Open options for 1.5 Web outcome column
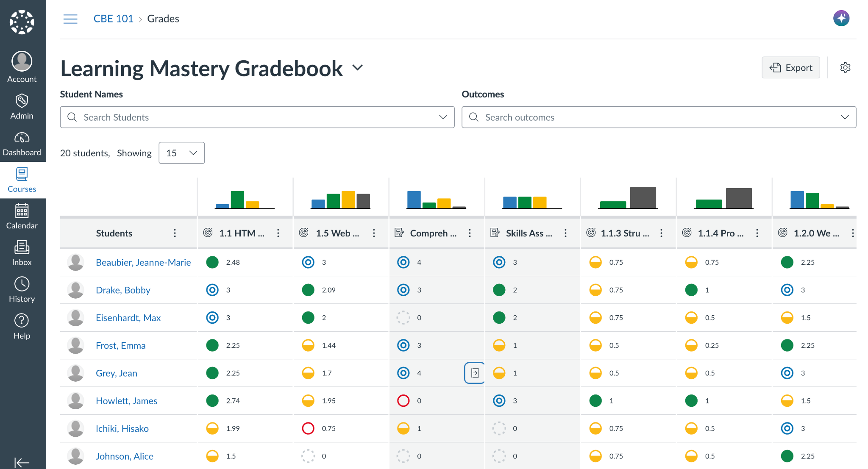 (374, 233)
